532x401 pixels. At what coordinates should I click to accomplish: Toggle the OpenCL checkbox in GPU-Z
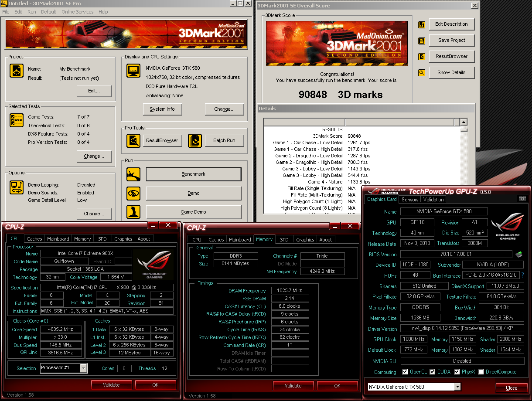405,372
